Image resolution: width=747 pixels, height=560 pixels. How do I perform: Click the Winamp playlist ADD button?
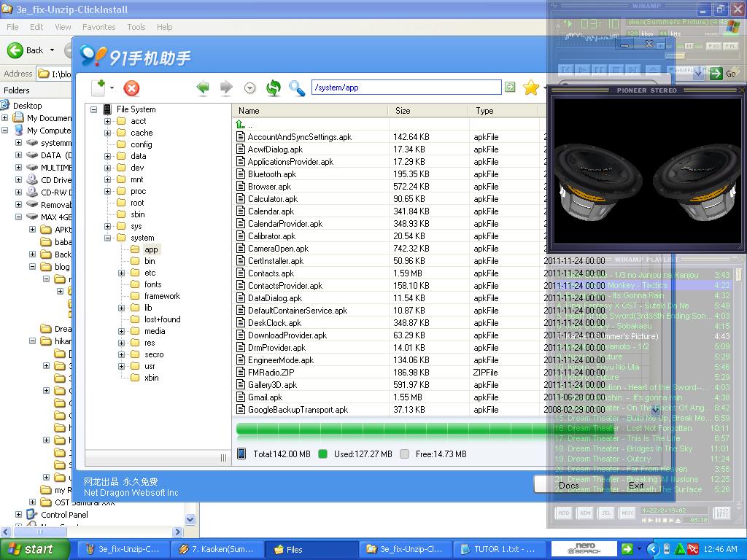(564, 513)
